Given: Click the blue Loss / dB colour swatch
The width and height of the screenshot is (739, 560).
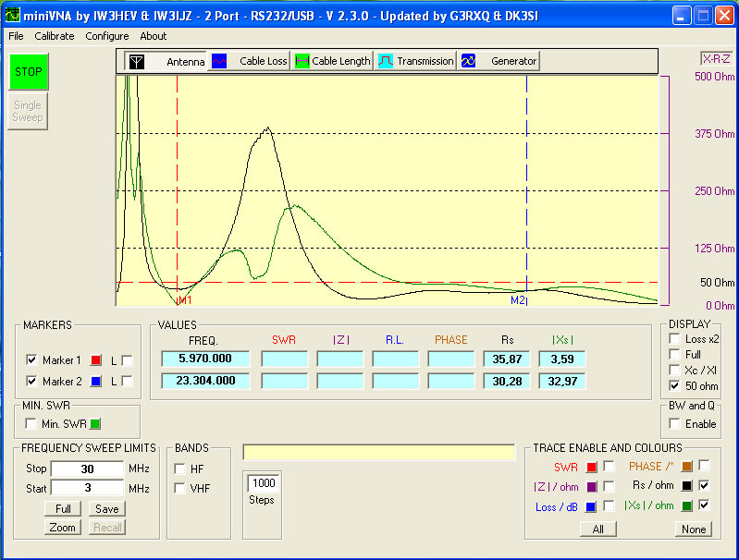Looking at the screenshot, I should tap(591, 506).
